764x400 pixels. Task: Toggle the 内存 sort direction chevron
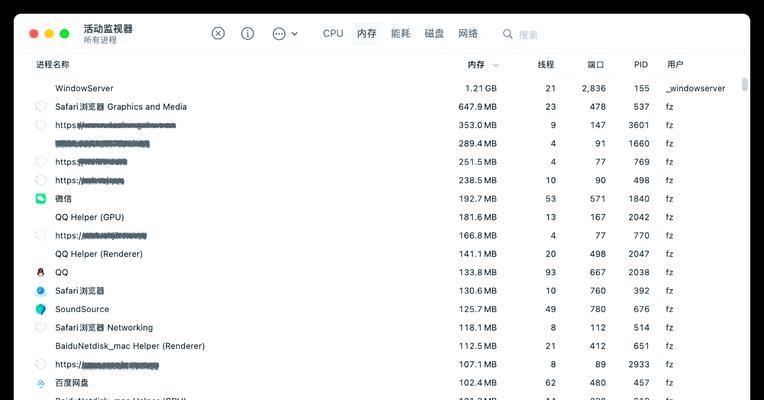click(x=496, y=65)
